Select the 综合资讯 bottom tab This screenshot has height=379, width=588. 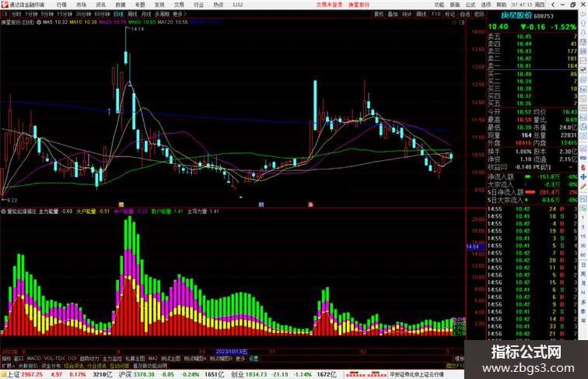pyautogui.click(x=74, y=365)
